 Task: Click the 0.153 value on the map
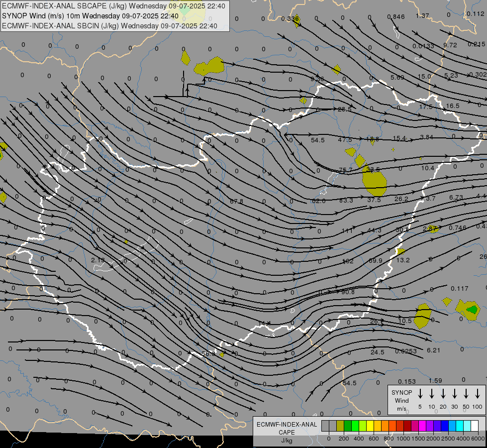[x=406, y=381]
